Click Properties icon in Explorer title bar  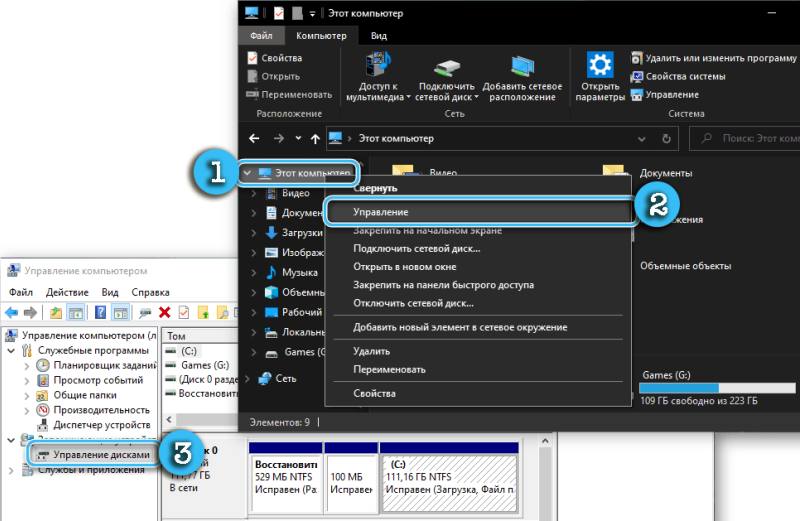279,13
